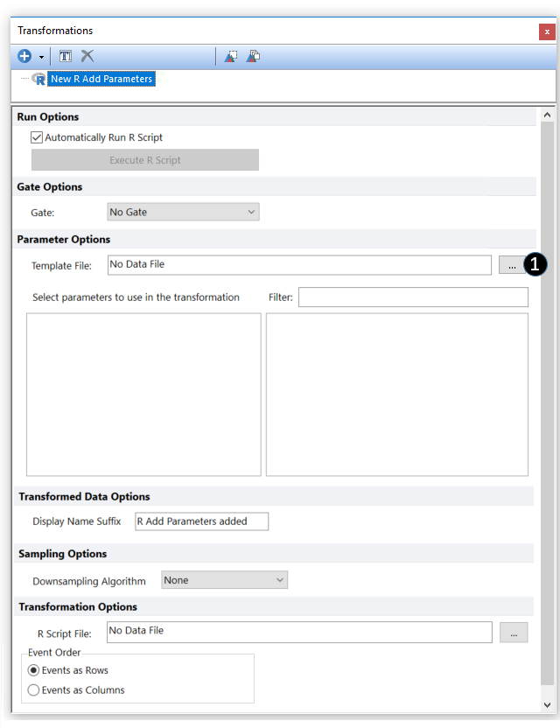Click the R Script File text field

coord(299,633)
